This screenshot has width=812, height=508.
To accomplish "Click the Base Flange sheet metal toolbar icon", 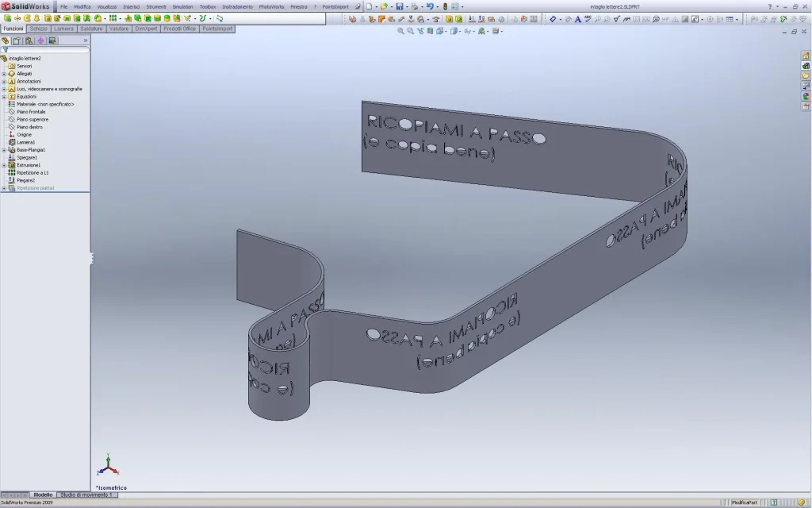I will click(x=353, y=19).
